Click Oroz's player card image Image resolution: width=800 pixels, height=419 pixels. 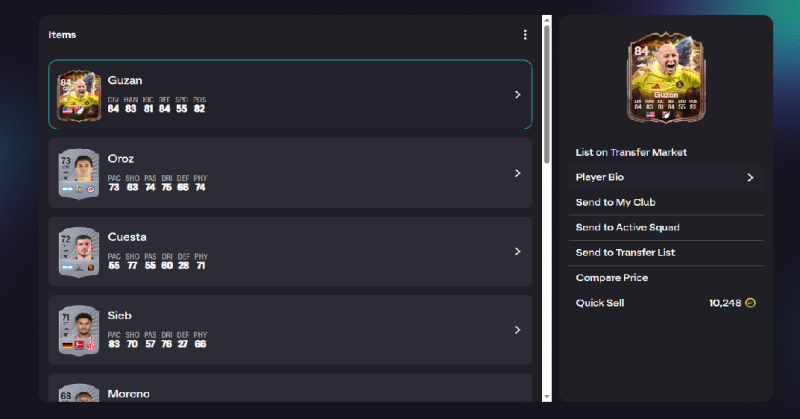[79, 174]
